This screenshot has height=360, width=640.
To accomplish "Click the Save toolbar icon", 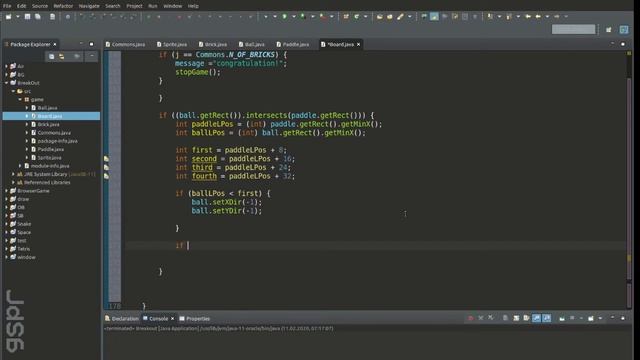I will coord(27,16).
